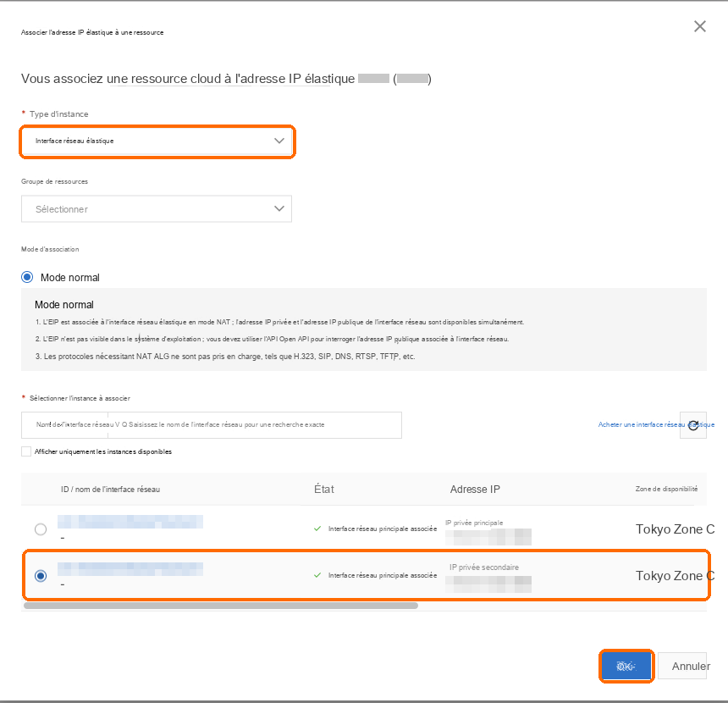Image resolution: width=728 pixels, height=703 pixels.
Task: Click the green check icon in the first row
Action: (317, 529)
